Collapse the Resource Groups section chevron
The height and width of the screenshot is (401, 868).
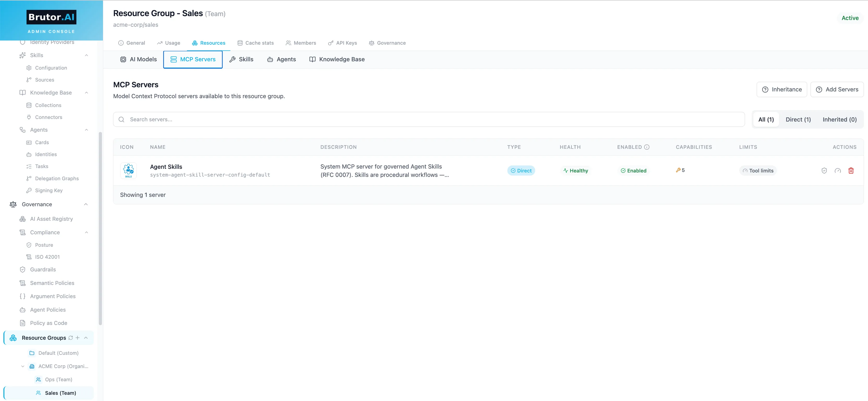point(86,338)
